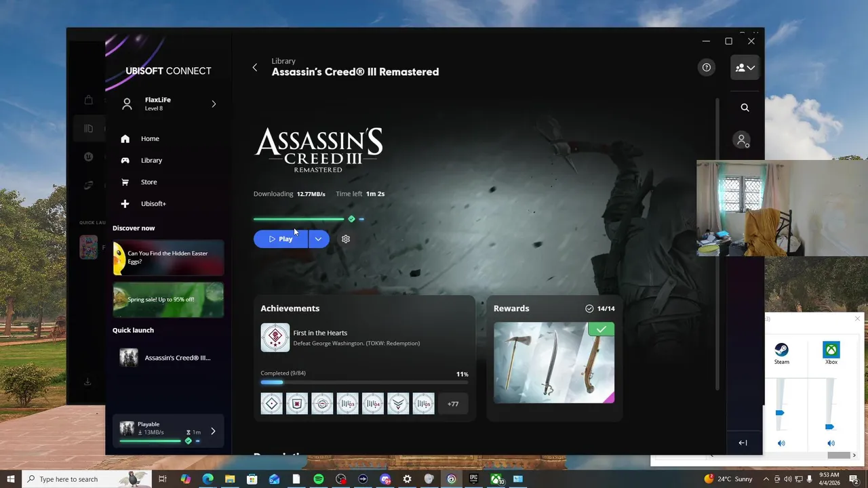Viewport: 868px width, 488px height.
Task: Click the third achievement badge in the row
Action: (x=322, y=404)
